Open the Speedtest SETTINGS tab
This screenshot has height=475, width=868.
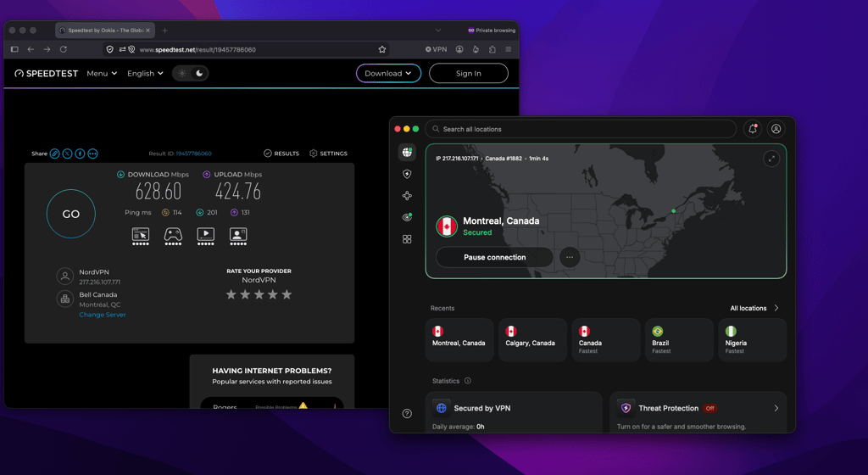point(328,154)
